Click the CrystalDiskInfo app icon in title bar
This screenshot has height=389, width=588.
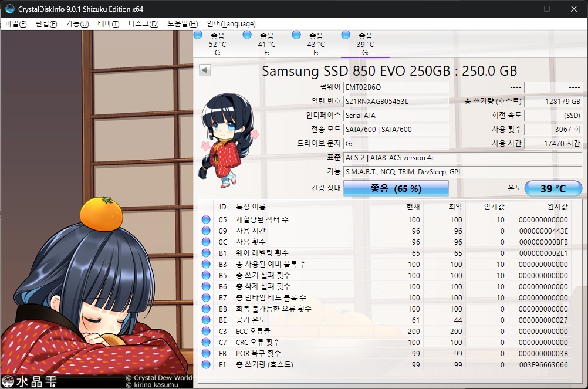(x=10, y=9)
